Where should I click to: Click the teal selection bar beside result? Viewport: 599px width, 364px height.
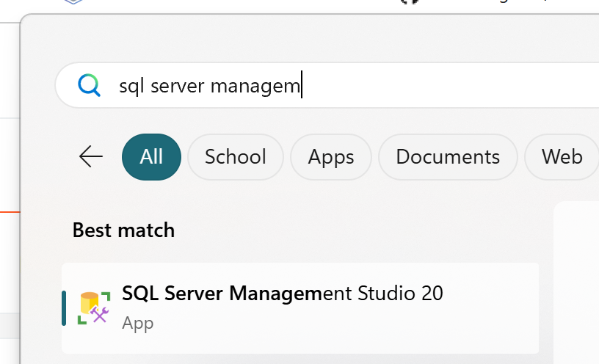click(64, 307)
